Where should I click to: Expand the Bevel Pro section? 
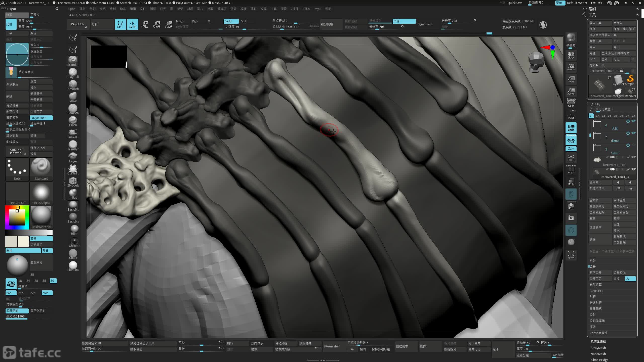(596, 291)
